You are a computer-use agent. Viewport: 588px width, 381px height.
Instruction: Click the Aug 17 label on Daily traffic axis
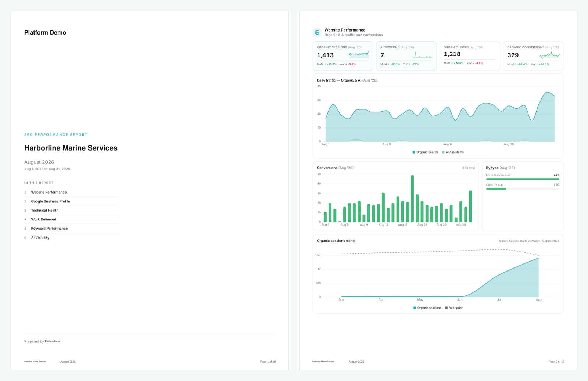(x=448, y=144)
